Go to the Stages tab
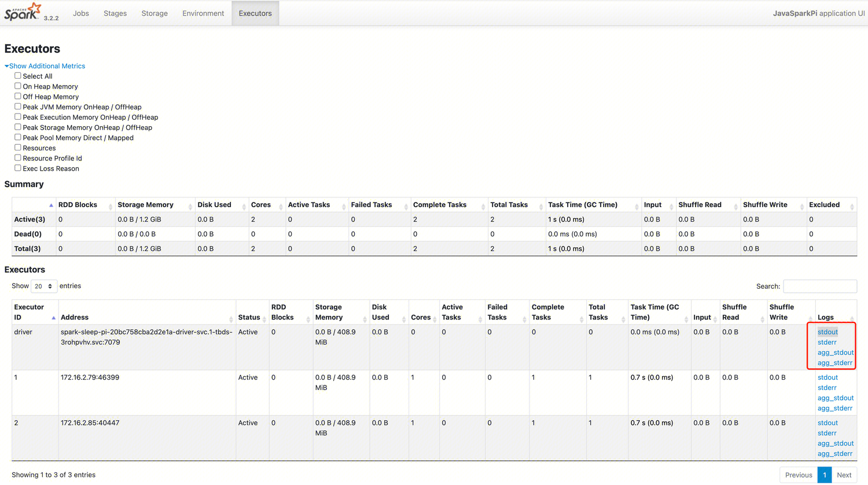Viewport: 868px width, 485px height. [x=115, y=13]
